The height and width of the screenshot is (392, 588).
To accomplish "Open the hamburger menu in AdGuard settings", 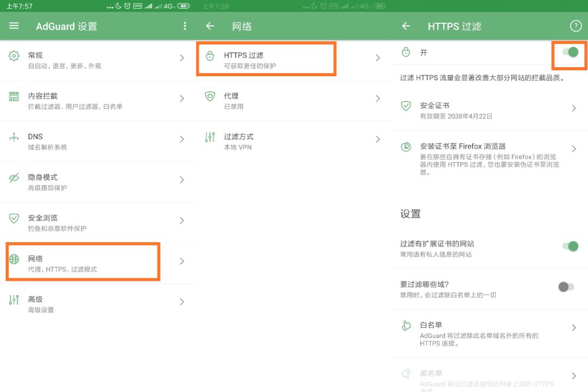I will click(x=14, y=26).
